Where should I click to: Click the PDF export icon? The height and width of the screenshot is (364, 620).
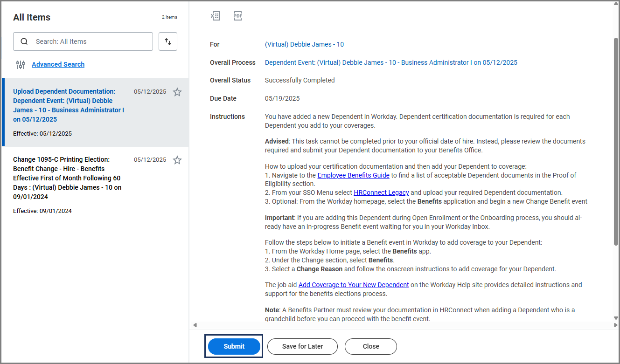coord(238,16)
